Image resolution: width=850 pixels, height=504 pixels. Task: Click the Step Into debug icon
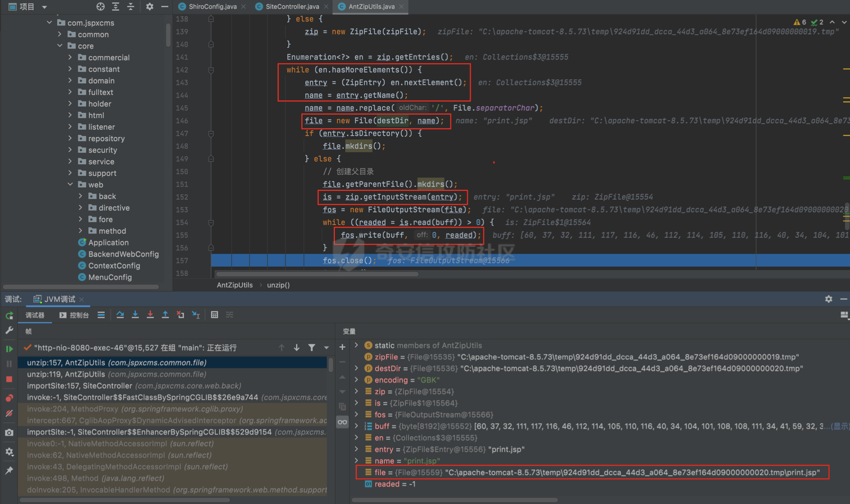pos(135,315)
